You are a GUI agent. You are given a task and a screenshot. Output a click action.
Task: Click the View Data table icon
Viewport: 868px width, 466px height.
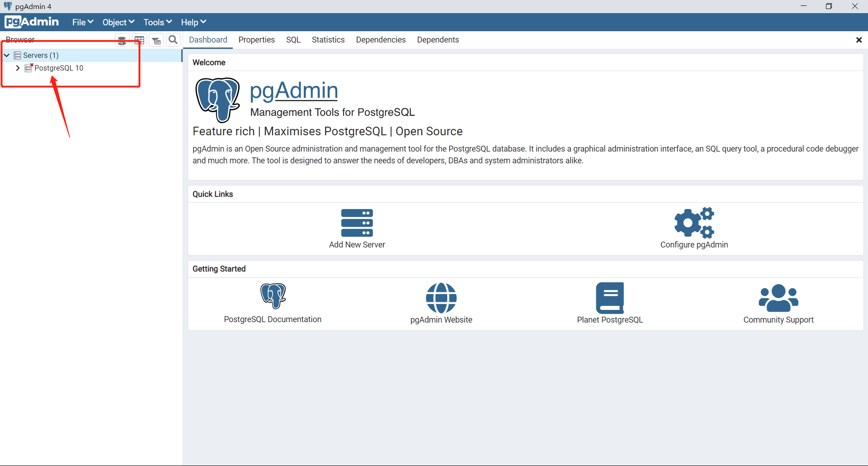tap(139, 40)
